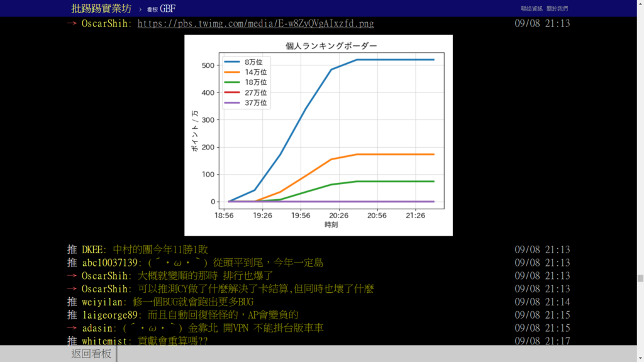Click the chart title 個人ランキングボーダー
This screenshot has height=362, width=644.
[331, 45]
